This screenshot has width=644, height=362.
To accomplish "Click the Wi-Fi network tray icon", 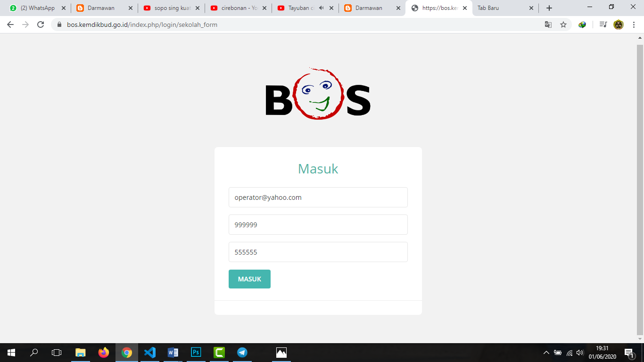I will coord(570,353).
